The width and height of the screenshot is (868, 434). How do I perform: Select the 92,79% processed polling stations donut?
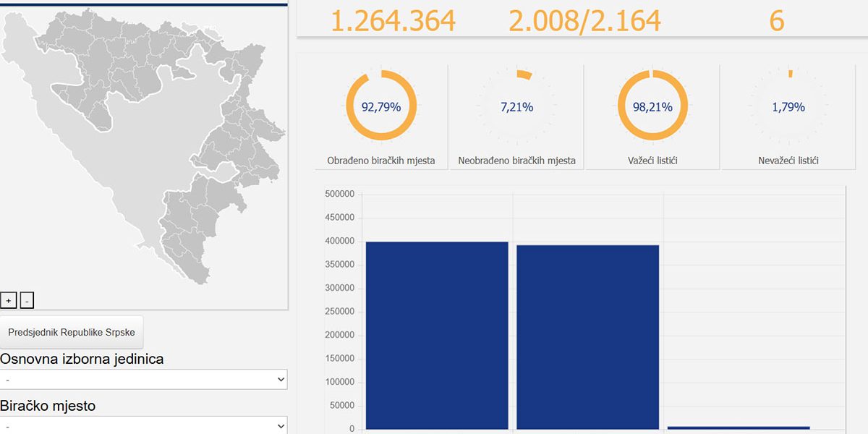(x=381, y=106)
